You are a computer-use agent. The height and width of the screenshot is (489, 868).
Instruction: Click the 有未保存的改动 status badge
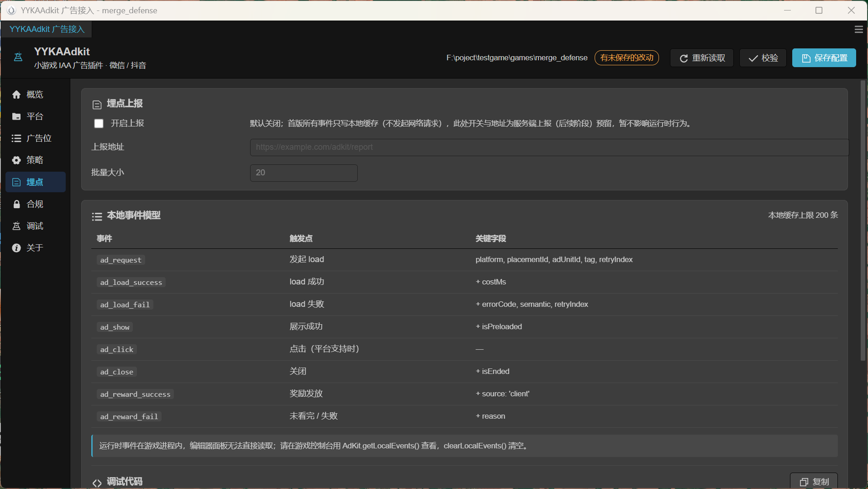coord(627,58)
